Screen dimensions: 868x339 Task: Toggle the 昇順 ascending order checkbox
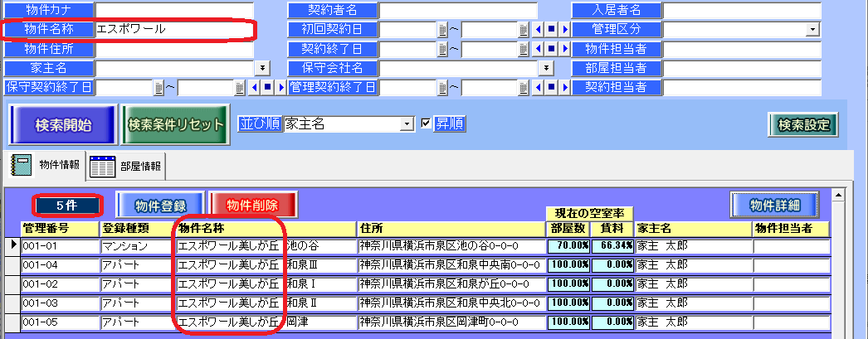pos(427,123)
